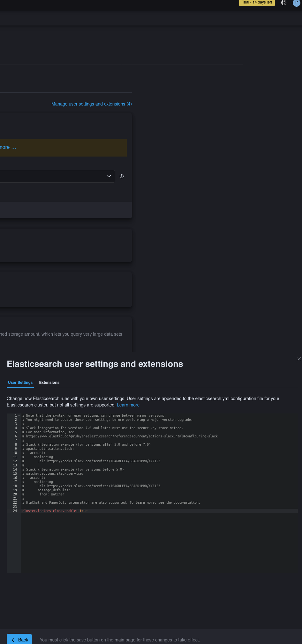Open 'Manage user settings and extensions (4)' link
The width and height of the screenshot is (302, 644).
click(92, 104)
